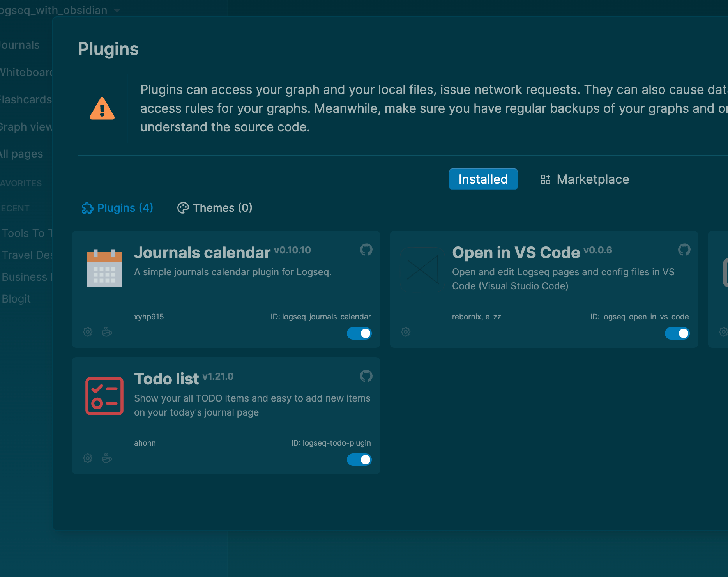Click the Todo list plugin icon

(x=104, y=396)
